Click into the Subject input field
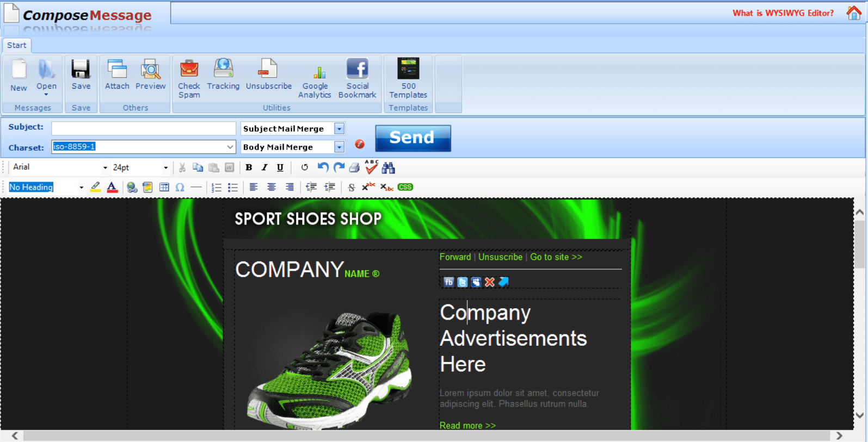 tap(144, 128)
